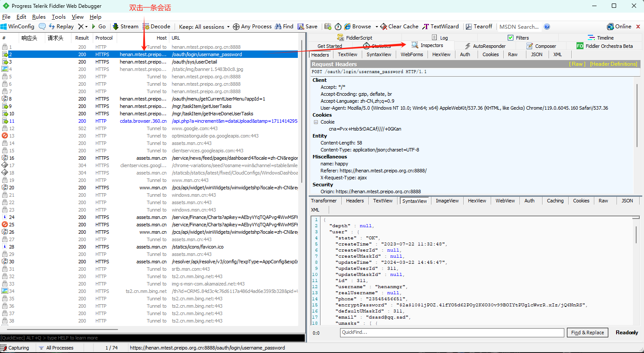Switch to the Composer tab

coord(541,46)
